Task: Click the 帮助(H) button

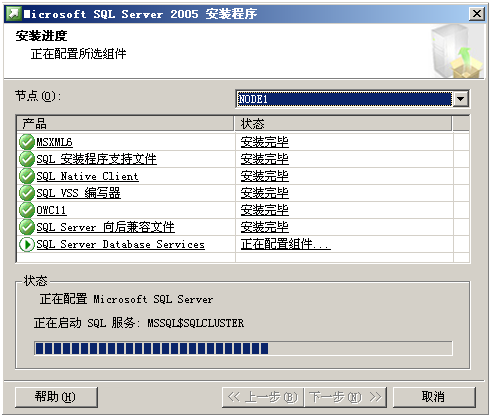Action: [x=56, y=397]
